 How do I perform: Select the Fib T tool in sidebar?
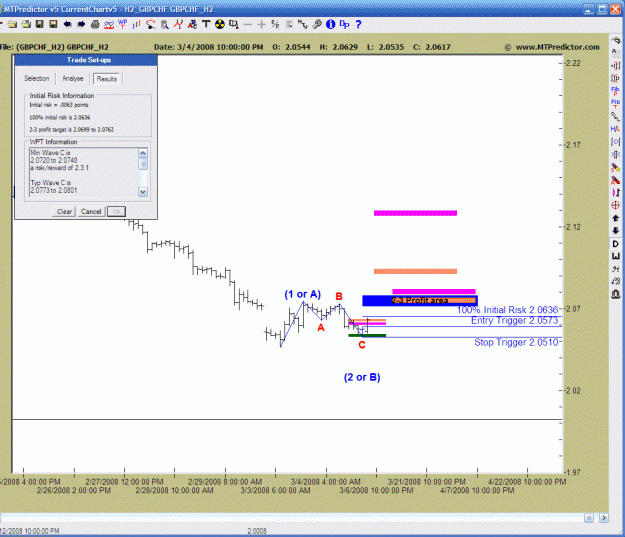point(615,104)
